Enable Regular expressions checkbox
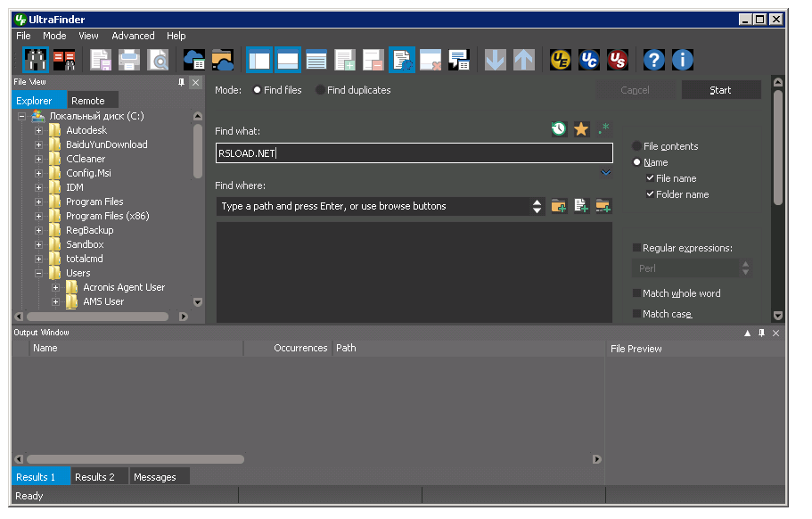The width and height of the screenshot is (812, 519). [637, 248]
